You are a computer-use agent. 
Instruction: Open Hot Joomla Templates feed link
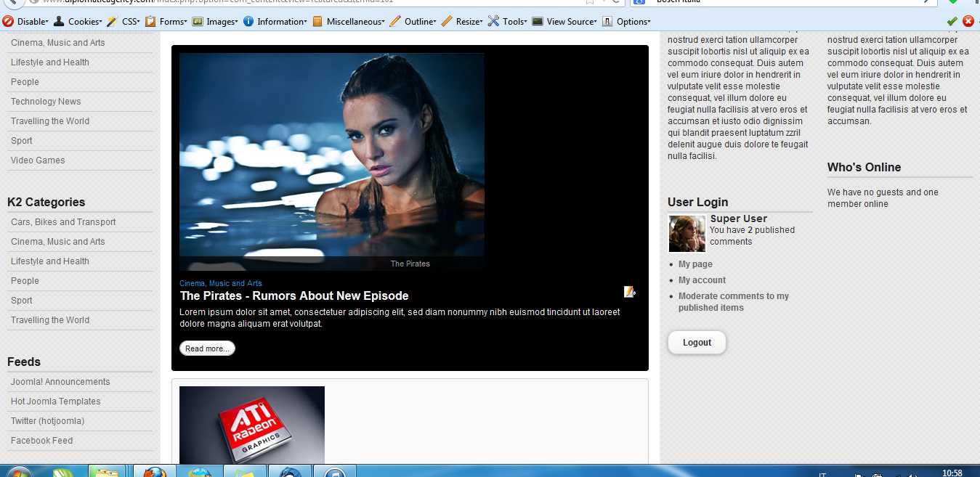tap(56, 401)
